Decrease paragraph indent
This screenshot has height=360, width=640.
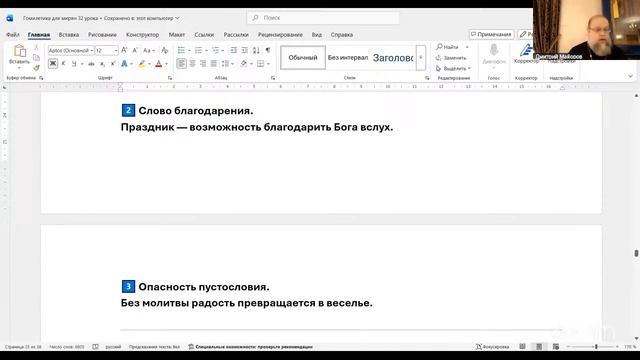click(x=233, y=50)
